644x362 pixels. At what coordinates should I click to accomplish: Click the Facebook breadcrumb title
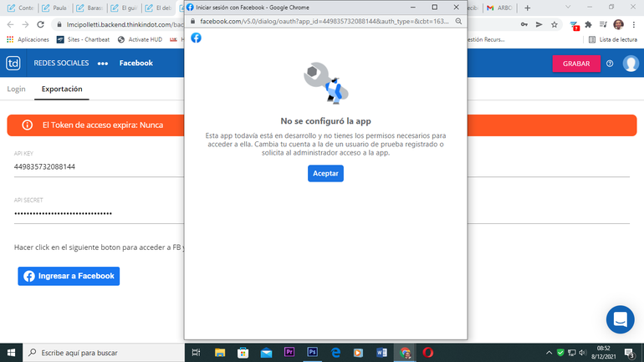[136, 64]
